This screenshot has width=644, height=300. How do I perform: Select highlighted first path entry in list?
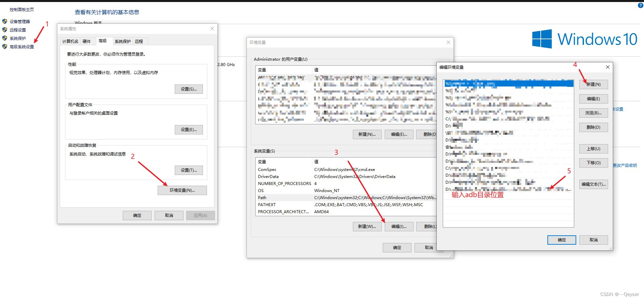pos(509,83)
